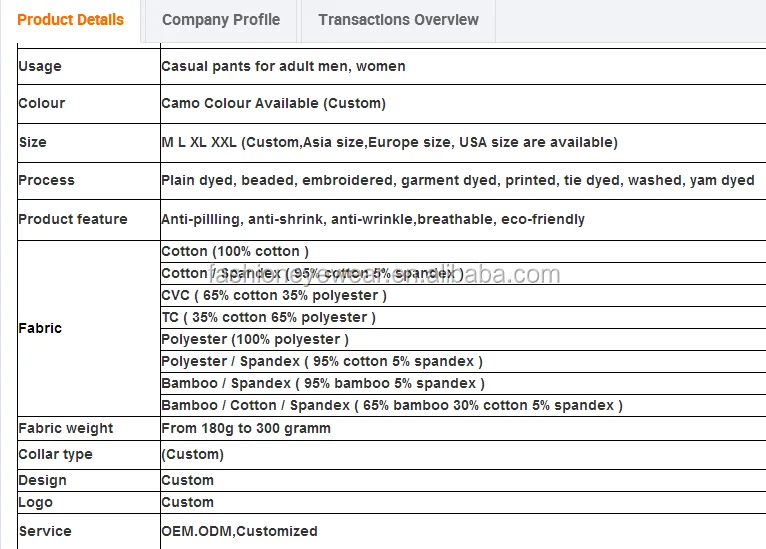This screenshot has height=549, width=766.
Task: Click the Bamboo / Cotton / Spandex row
Action: click(x=391, y=406)
